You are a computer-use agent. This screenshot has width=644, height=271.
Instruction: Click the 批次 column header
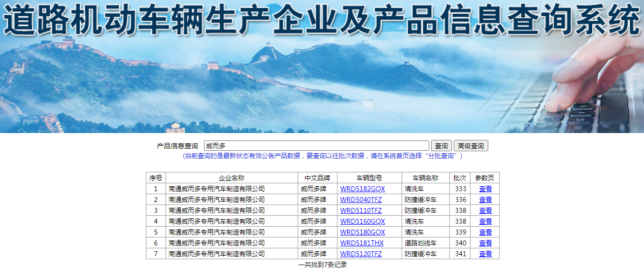[x=460, y=178]
